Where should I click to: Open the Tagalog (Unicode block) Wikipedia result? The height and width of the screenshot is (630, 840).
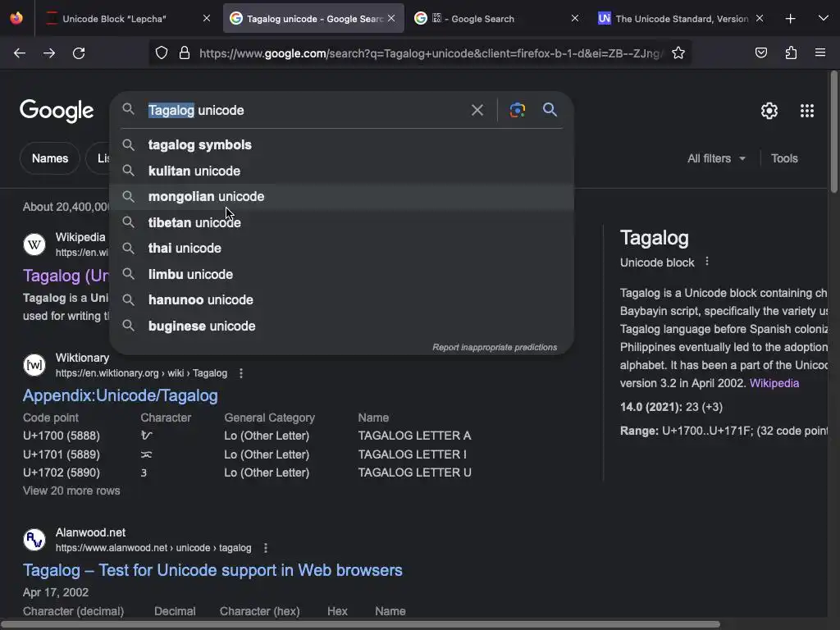66,276
